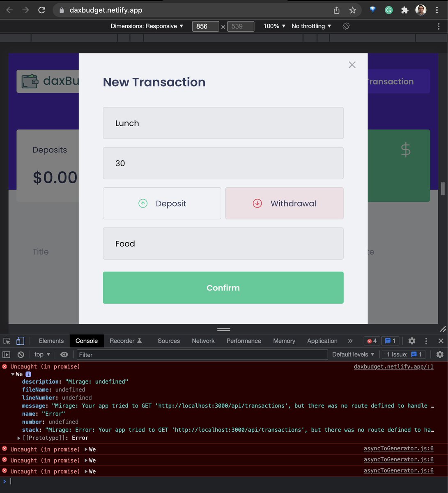Open the Performance tab
The height and width of the screenshot is (493, 448).
(244, 341)
